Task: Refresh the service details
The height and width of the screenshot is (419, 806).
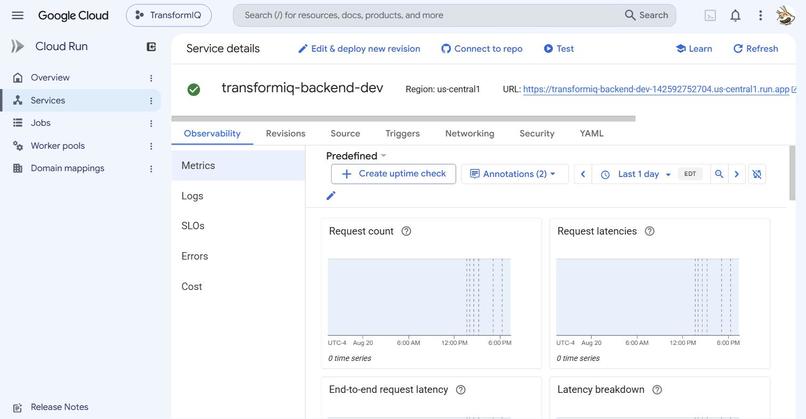Action: 756,49
